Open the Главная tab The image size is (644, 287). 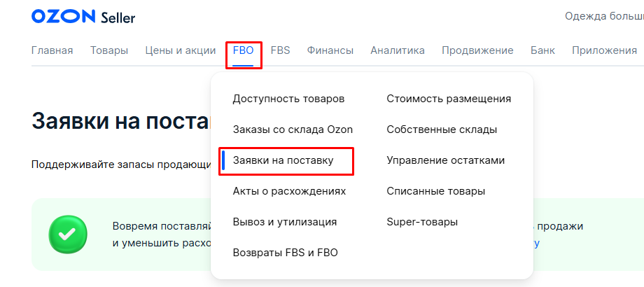coord(52,50)
